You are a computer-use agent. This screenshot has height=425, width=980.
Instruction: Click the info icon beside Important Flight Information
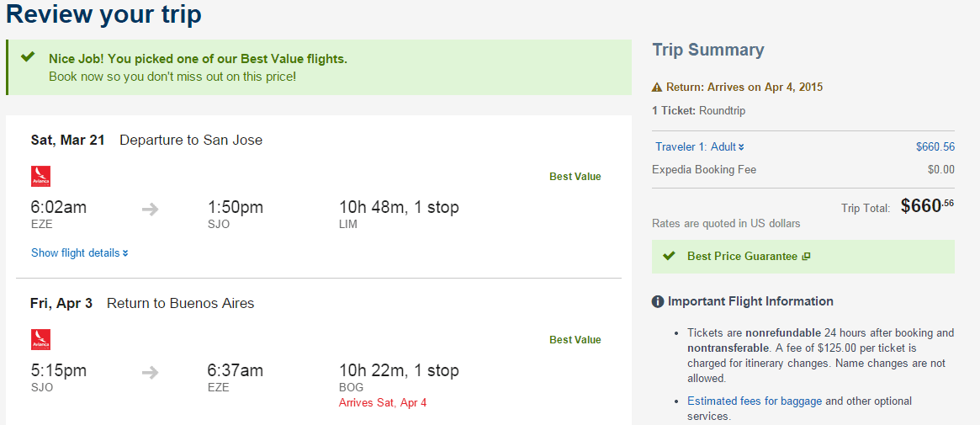(658, 302)
